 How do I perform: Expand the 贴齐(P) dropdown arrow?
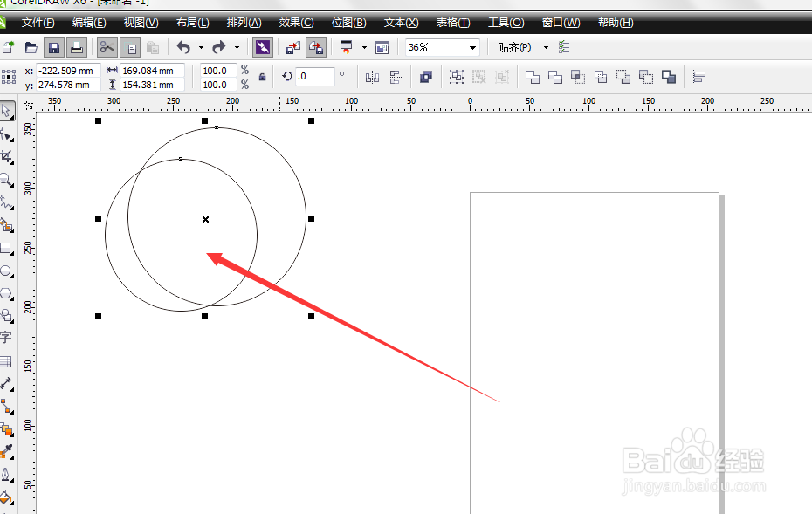546,48
